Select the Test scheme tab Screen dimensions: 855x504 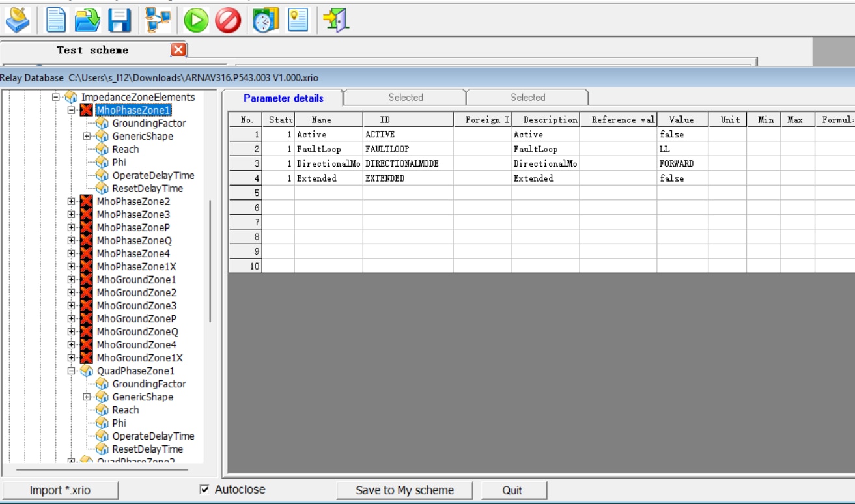click(x=92, y=50)
